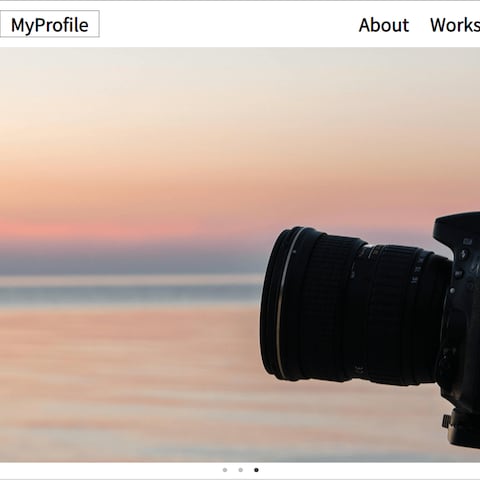Screen dimensions: 480x480
Task: Select the second carousel dot
Action: [241, 470]
